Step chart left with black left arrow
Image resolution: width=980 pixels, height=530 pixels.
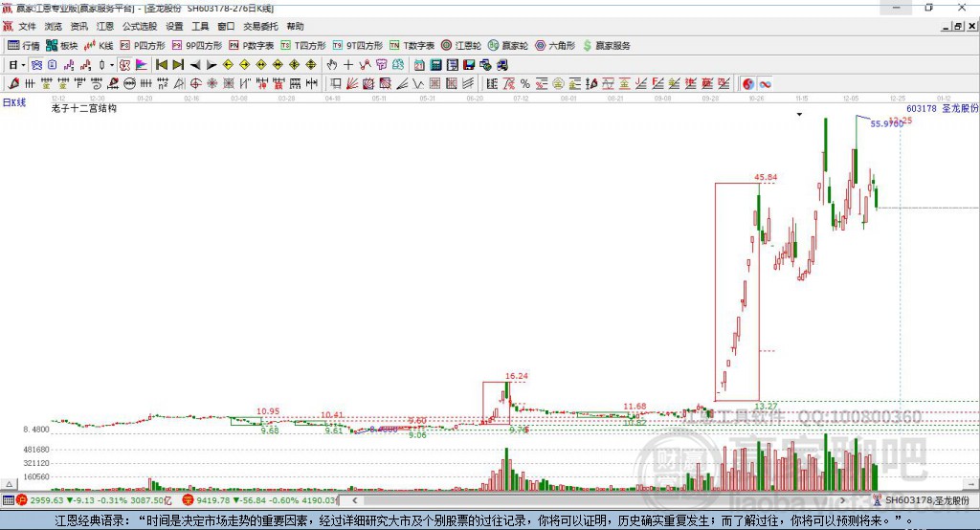(195, 65)
